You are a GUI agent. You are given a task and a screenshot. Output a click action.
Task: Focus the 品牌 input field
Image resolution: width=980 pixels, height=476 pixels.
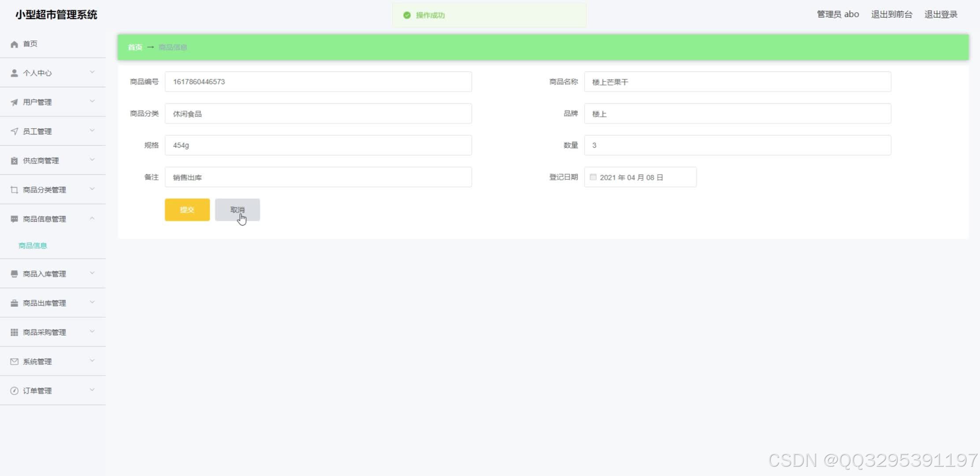738,114
